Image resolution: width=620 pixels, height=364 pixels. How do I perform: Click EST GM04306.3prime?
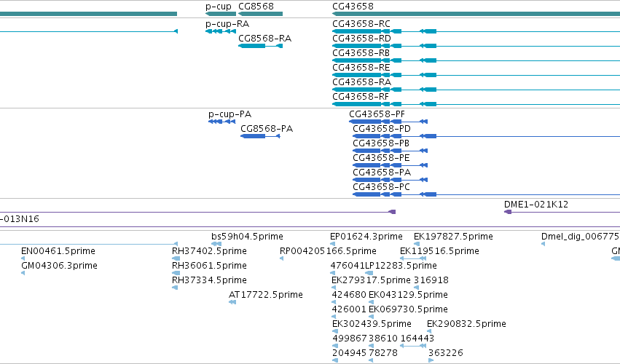point(59,266)
